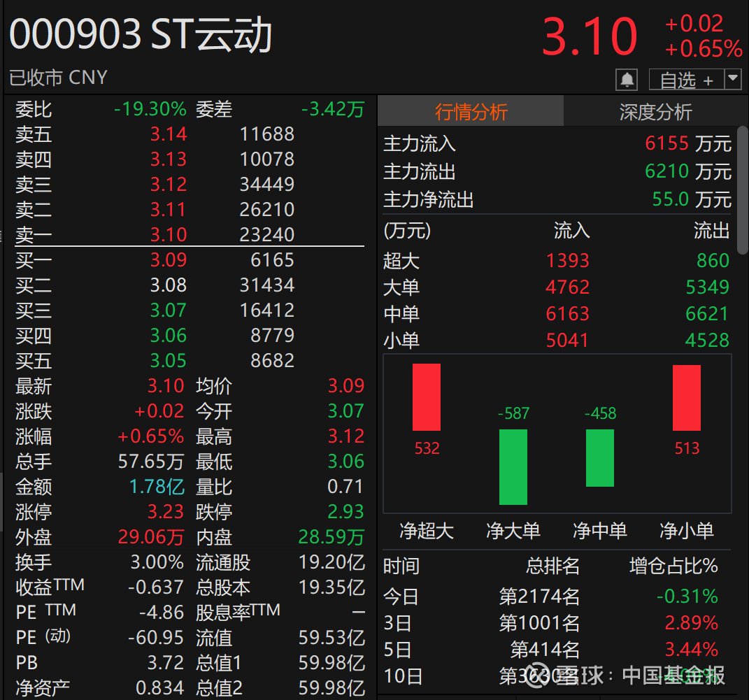Select the 卖四 price 3.13
The height and width of the screenshot is (700, 749).
(168, 159)
